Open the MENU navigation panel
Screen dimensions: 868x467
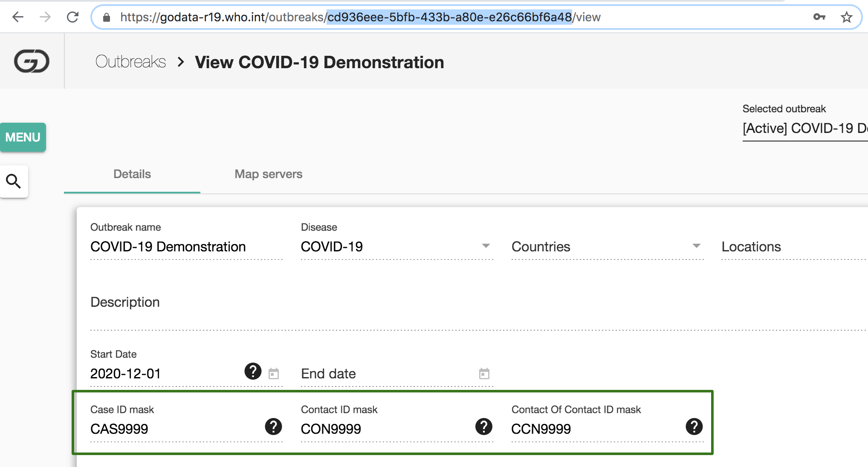point(23,137)
